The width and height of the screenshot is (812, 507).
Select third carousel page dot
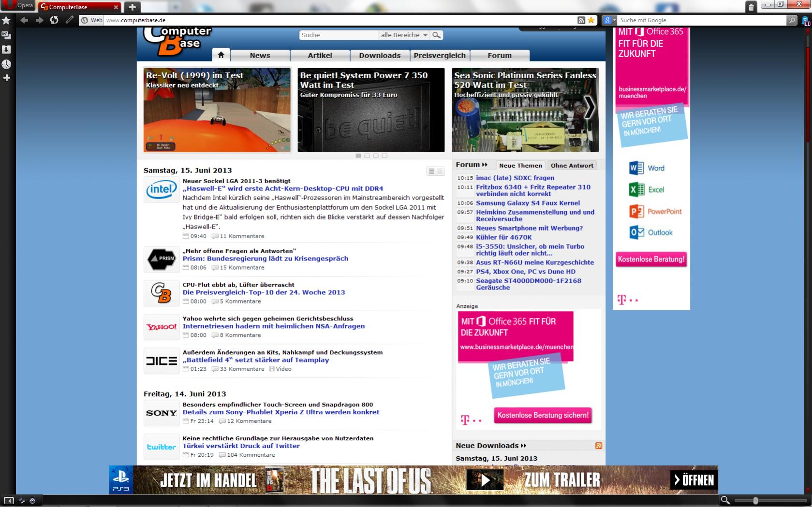tap(376, 156)
